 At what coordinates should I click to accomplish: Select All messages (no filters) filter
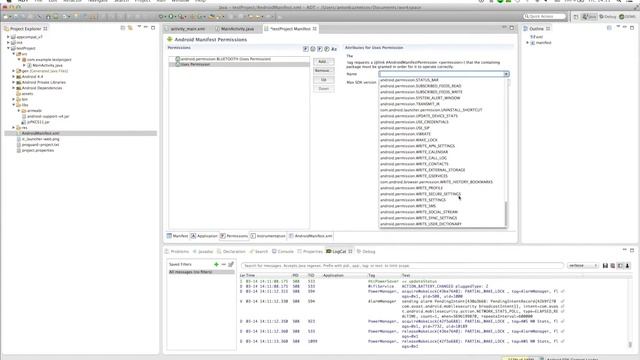(x=201, y=272)
